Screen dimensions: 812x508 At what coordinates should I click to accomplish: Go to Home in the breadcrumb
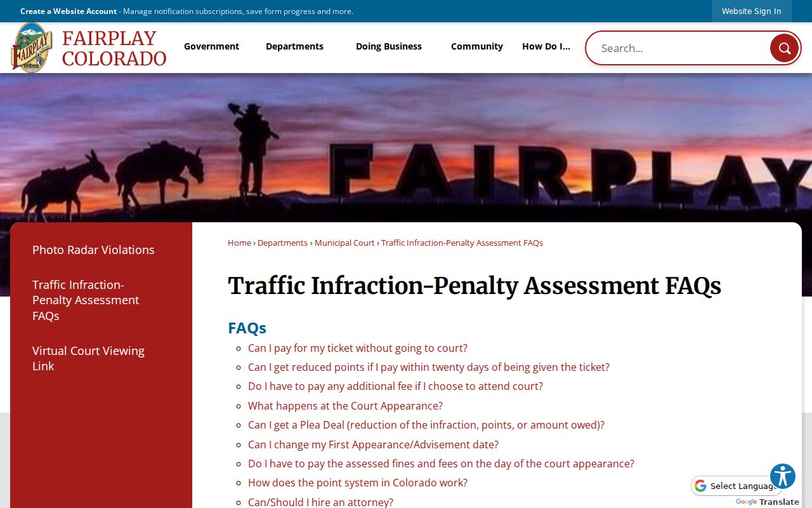[239, 243]
